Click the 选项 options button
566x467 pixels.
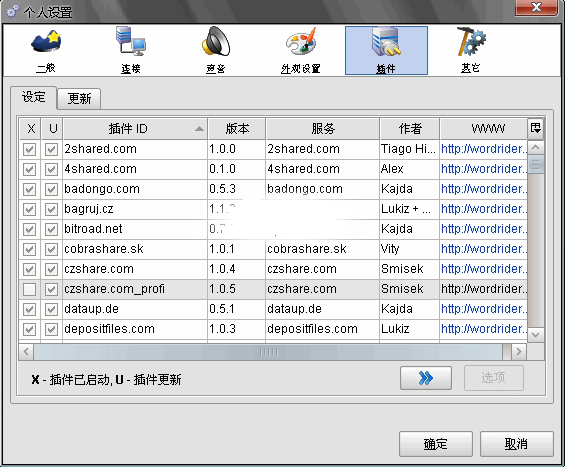point(493,378)
